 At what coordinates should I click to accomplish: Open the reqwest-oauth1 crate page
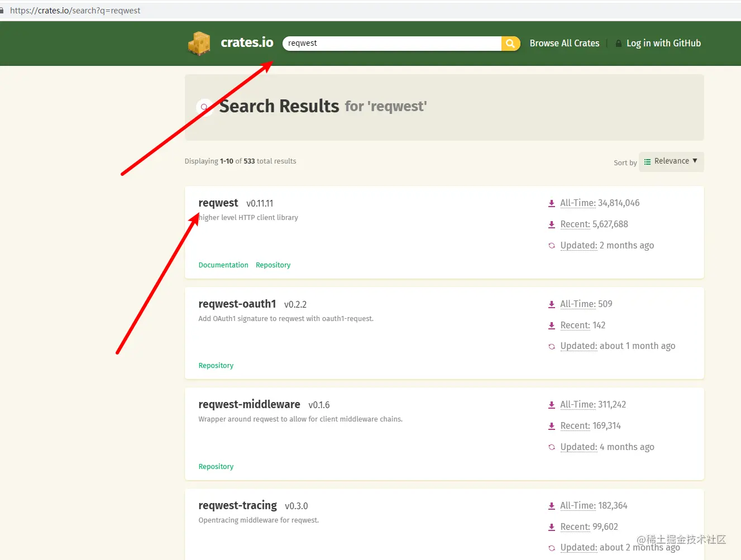click(237, 304)
